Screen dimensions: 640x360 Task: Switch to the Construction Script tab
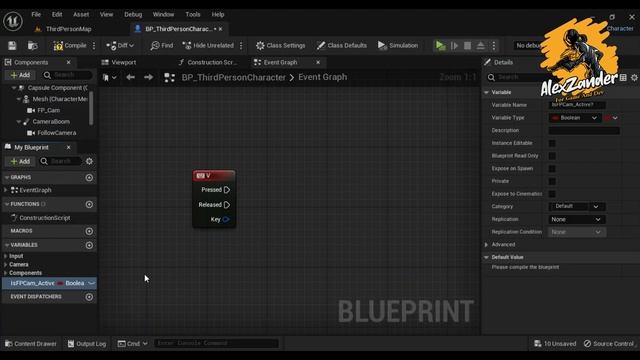207,62
